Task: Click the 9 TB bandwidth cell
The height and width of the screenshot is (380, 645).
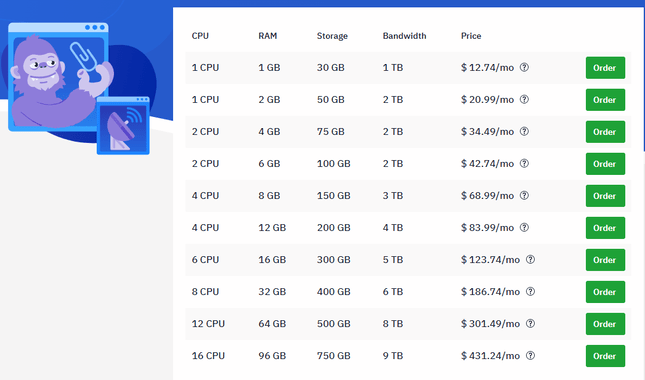Action: click(393, 356)
